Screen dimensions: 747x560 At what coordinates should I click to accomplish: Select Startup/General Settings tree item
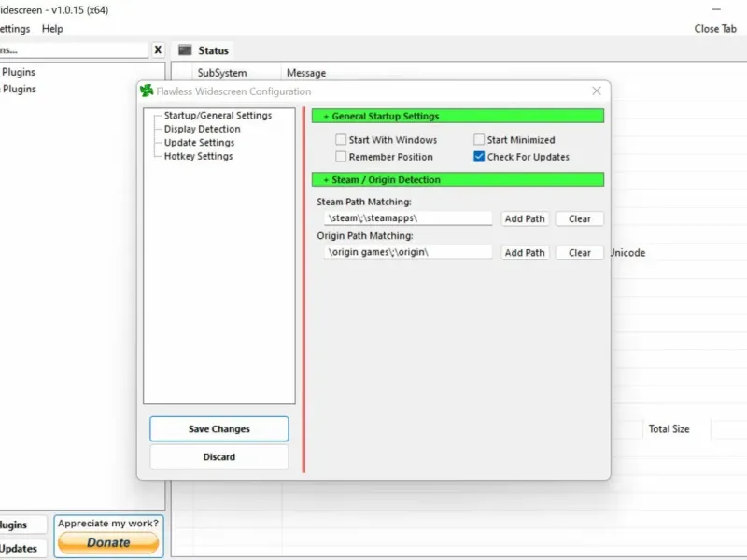coord(218,115)
